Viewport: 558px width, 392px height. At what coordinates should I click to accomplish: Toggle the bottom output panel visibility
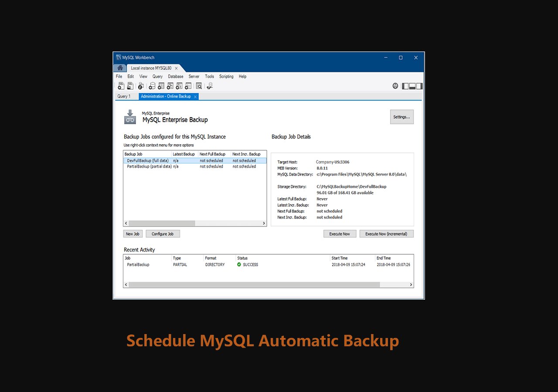pos(412,86)
